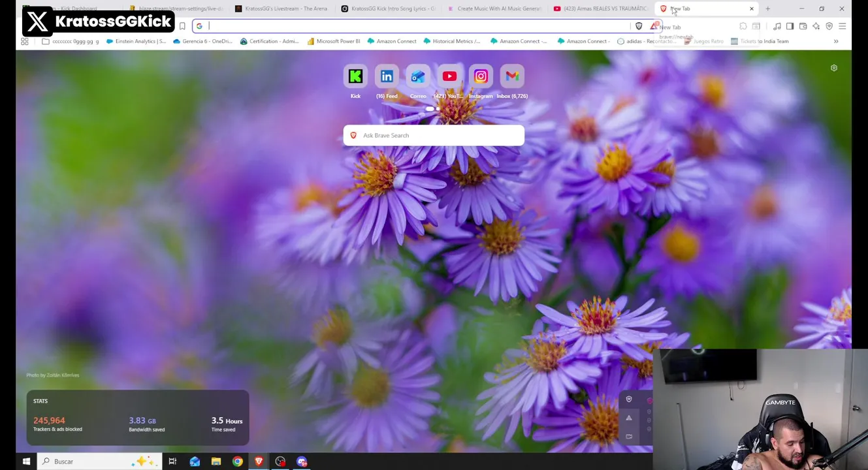Click into the address bar field
Image resolution: width=868 pixels, height=470 pixels.
(x=418, y=26)
